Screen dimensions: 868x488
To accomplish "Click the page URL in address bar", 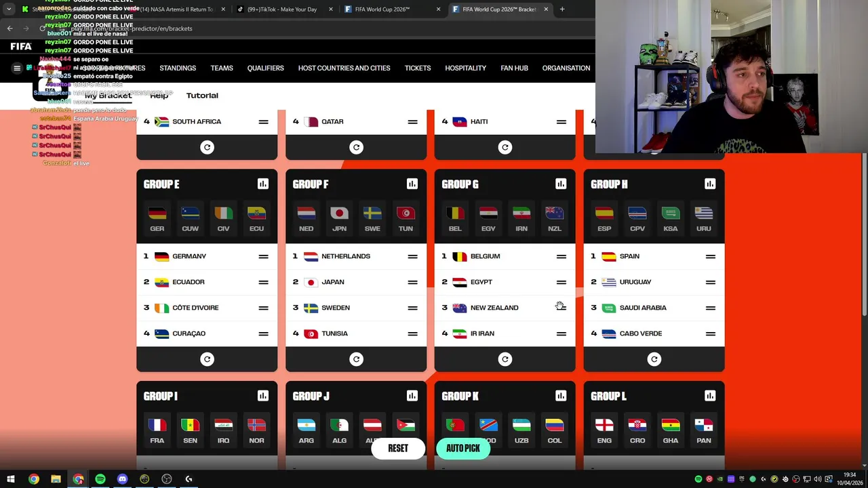I will [x=132, y=28].
